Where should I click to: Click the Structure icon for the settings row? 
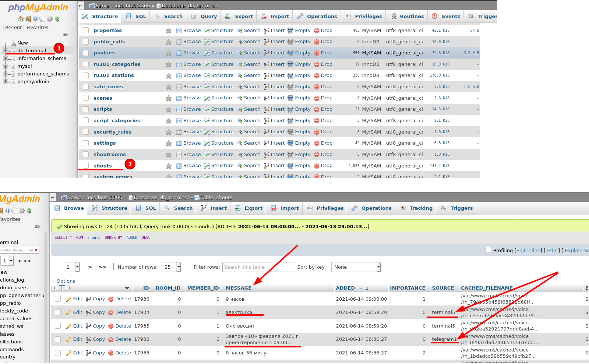point(207,143)
